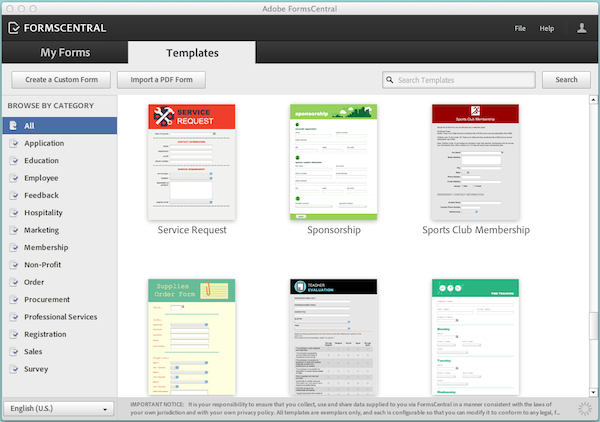Click the Application category icon

click(x=14, y=143)
